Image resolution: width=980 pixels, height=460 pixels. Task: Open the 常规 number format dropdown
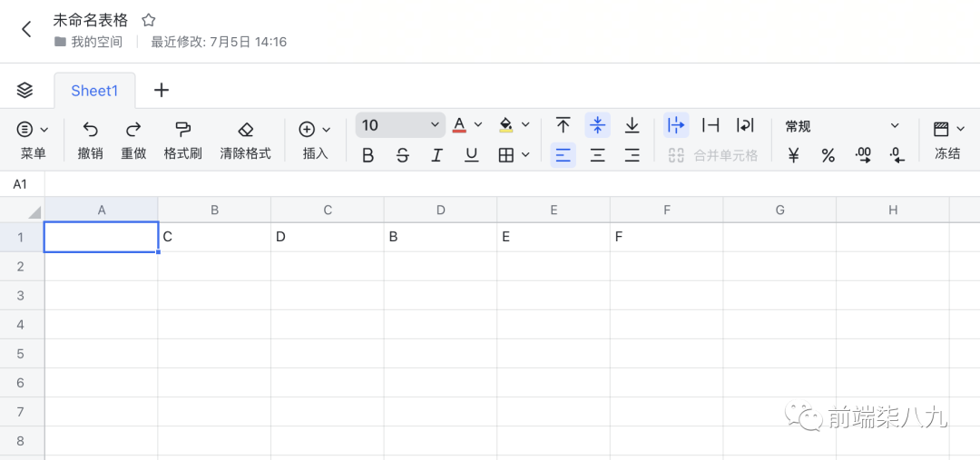click(842, 126)
